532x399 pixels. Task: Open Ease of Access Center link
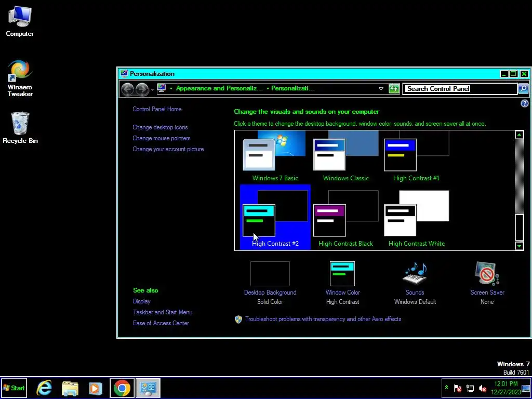pyautogui.click(x=161, y=323)
